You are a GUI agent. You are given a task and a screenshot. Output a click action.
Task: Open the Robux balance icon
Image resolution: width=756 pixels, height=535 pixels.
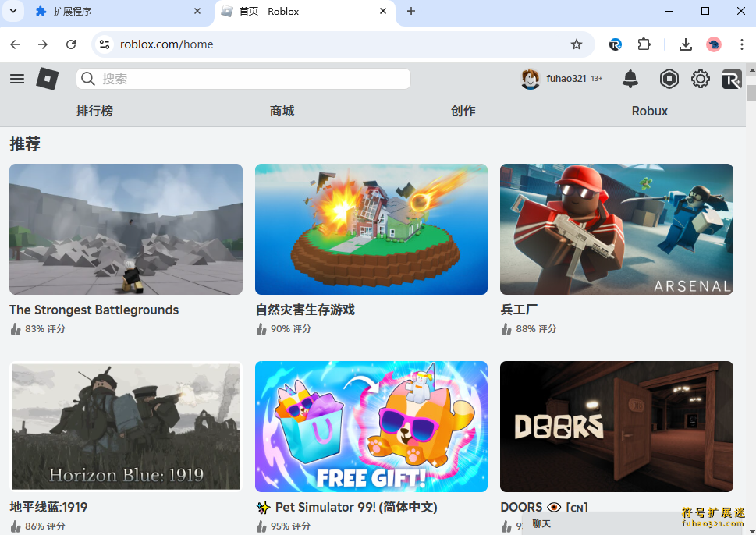click(x=669, y=79)
